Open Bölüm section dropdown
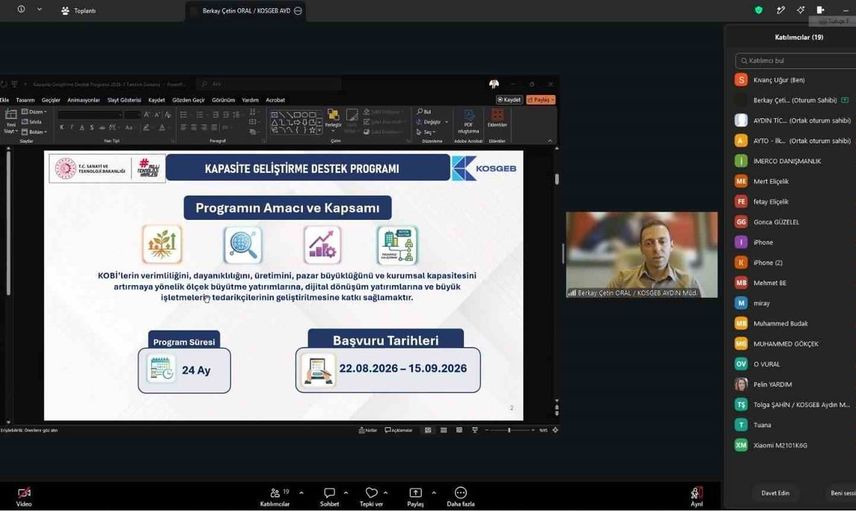Viewport: 856px width, 511px height. click(34, 132)
